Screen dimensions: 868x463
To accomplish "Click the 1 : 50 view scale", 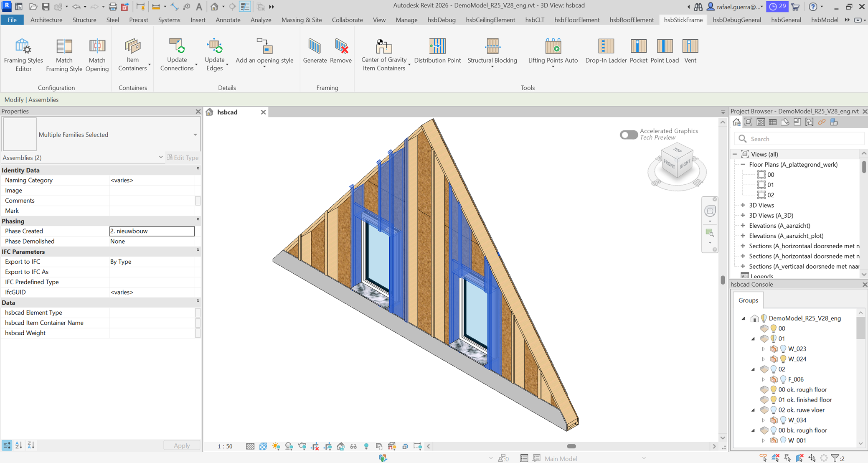I will (225, 446).
